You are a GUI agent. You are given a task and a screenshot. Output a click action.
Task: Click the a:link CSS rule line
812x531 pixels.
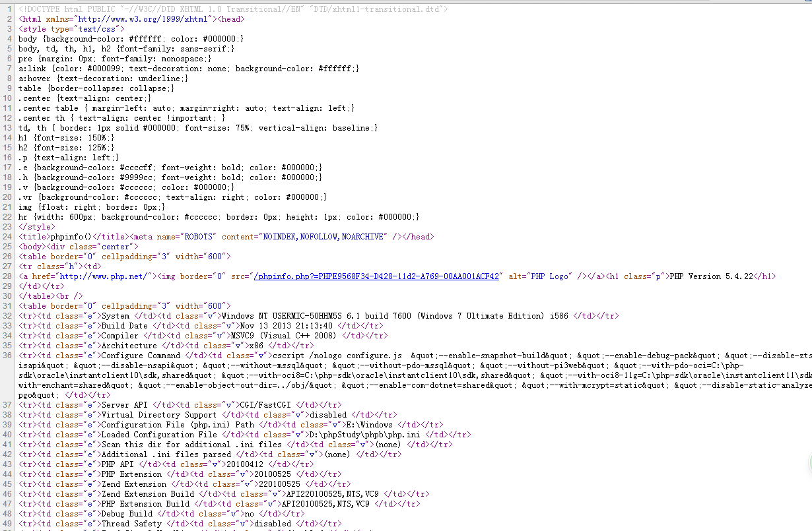click(x=189, y=69)
